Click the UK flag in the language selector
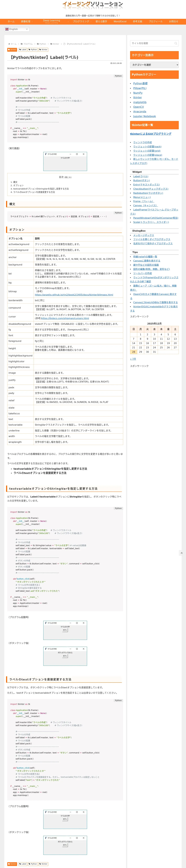The image size is (186, 868). click(x=7, y=29)
